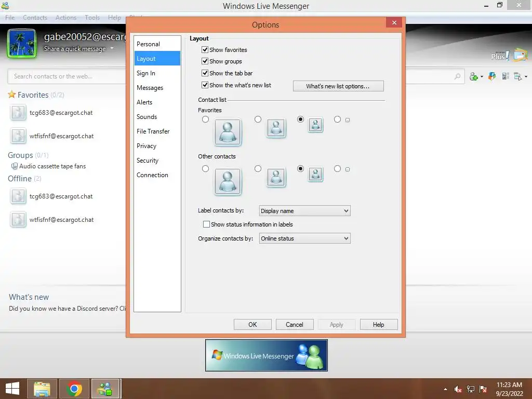
Task: Open add contact dropdown arrow
Action: click(x=482, y=77)
